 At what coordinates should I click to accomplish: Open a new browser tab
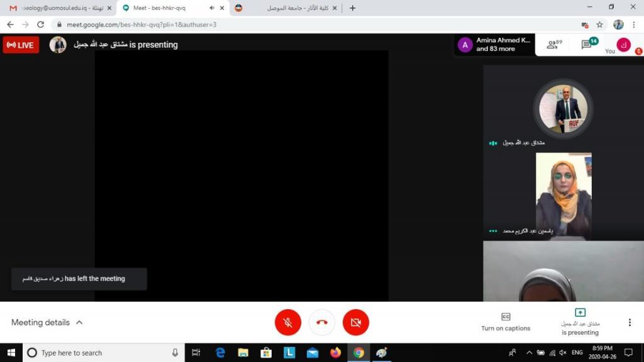(352, 8)
